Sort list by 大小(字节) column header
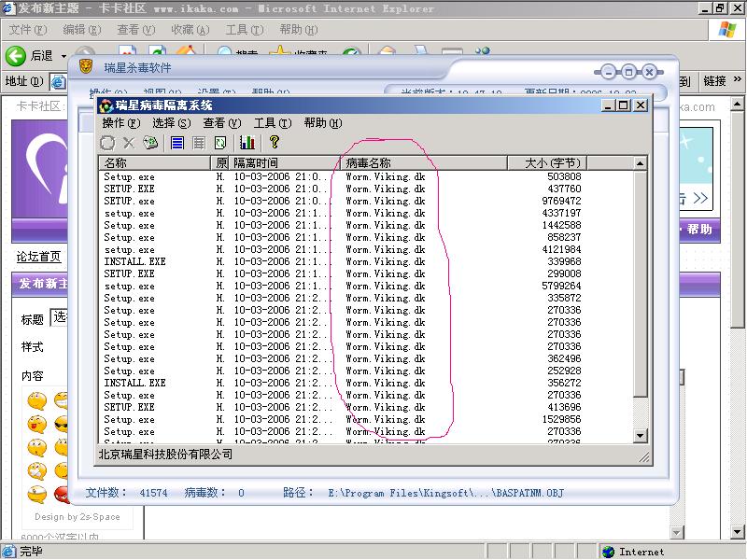This screenshot has width=747, height=560. tap(551, 163)
